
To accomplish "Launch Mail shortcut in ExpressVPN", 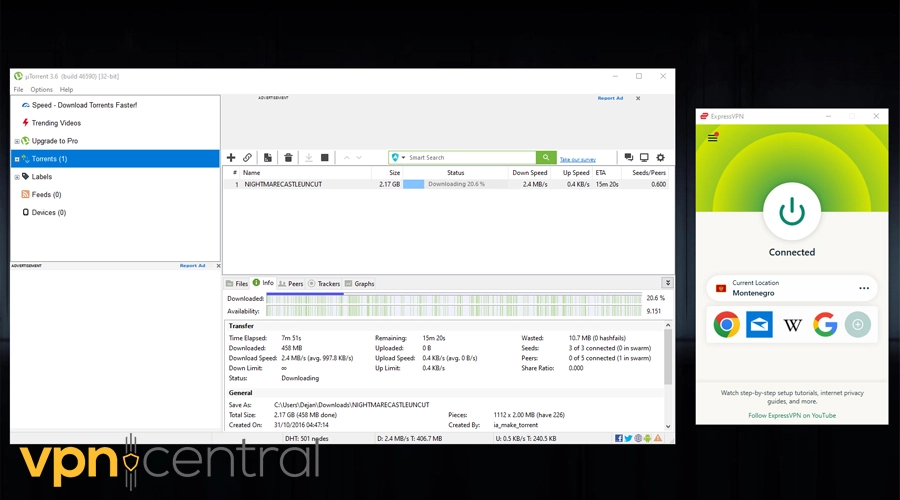I will pos(759,324).
